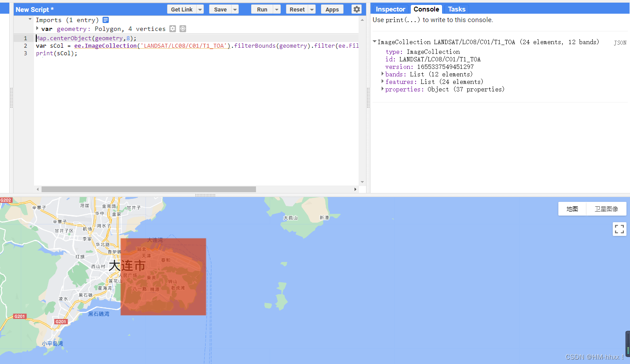Open the Save button dropdown arrow
Screen dimensions: 630x364
coord(235,9)
